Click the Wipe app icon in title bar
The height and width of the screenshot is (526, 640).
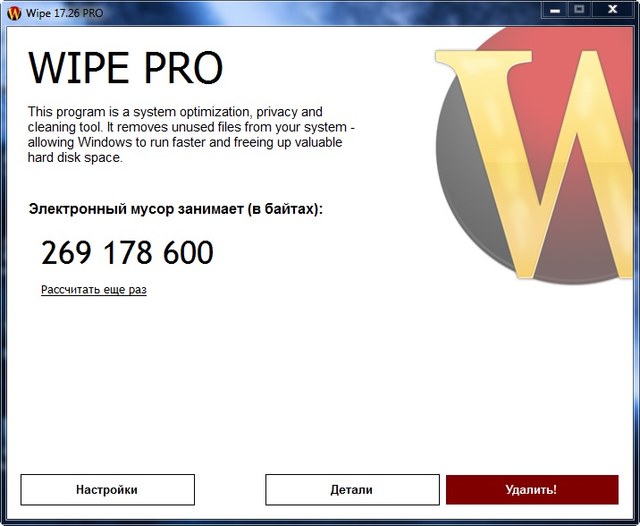[x=14, y=13]
